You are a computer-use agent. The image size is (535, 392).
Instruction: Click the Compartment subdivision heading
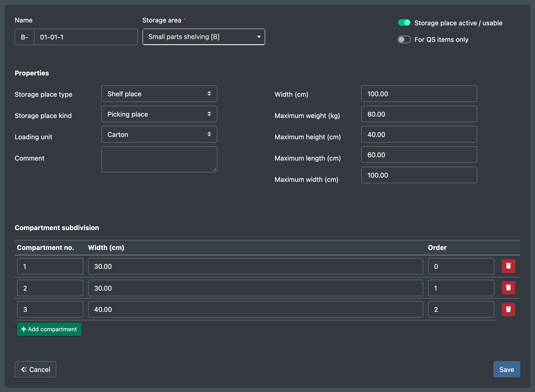click(57, 227)
